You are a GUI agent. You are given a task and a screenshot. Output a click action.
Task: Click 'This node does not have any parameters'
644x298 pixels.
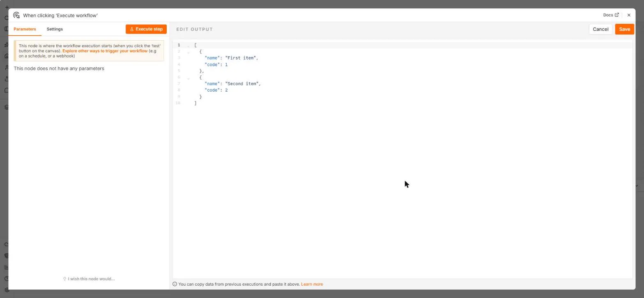click(59, 69)
